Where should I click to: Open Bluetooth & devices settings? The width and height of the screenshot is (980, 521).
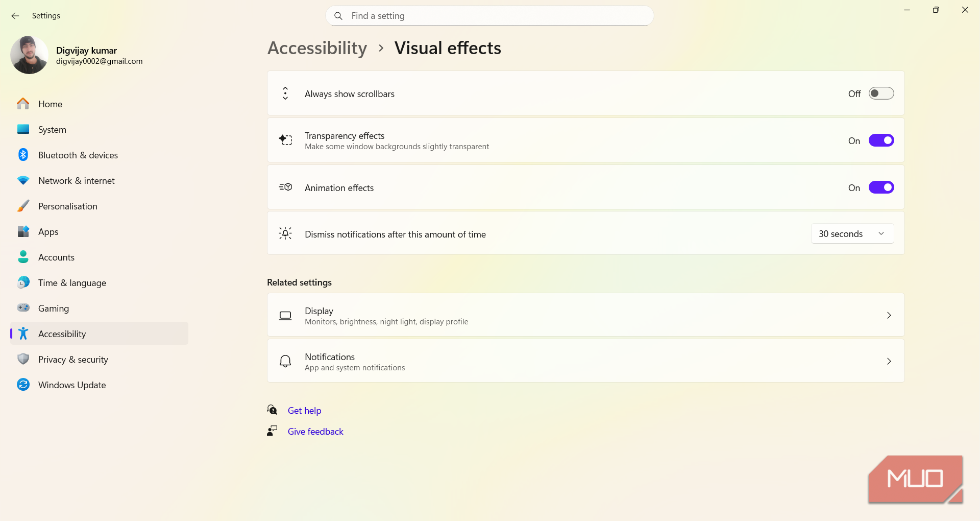tap(99, 155)
